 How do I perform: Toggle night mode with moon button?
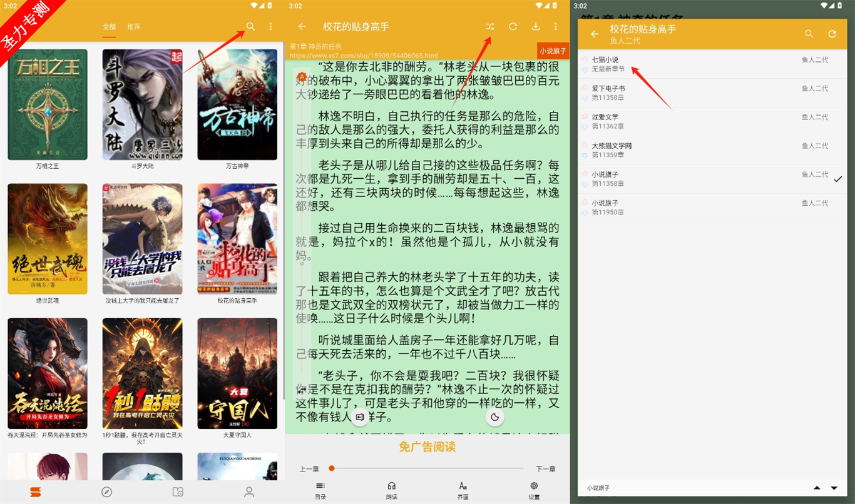[x=494, y=416]
